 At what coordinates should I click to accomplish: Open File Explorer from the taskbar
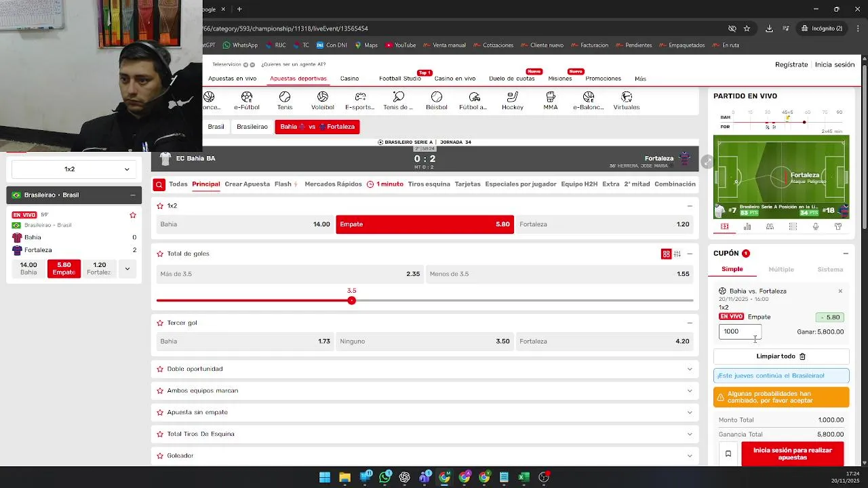tap(344, 477)
